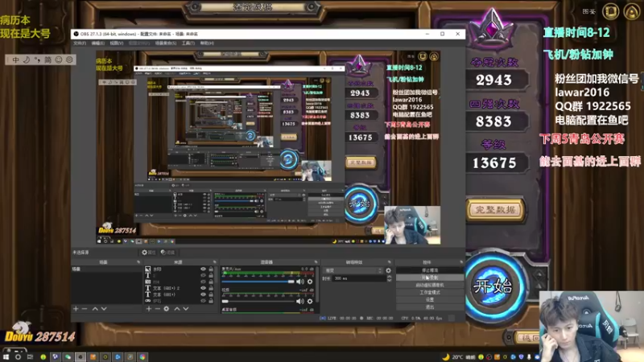Add a new source with plus icon

pos(149,309)
